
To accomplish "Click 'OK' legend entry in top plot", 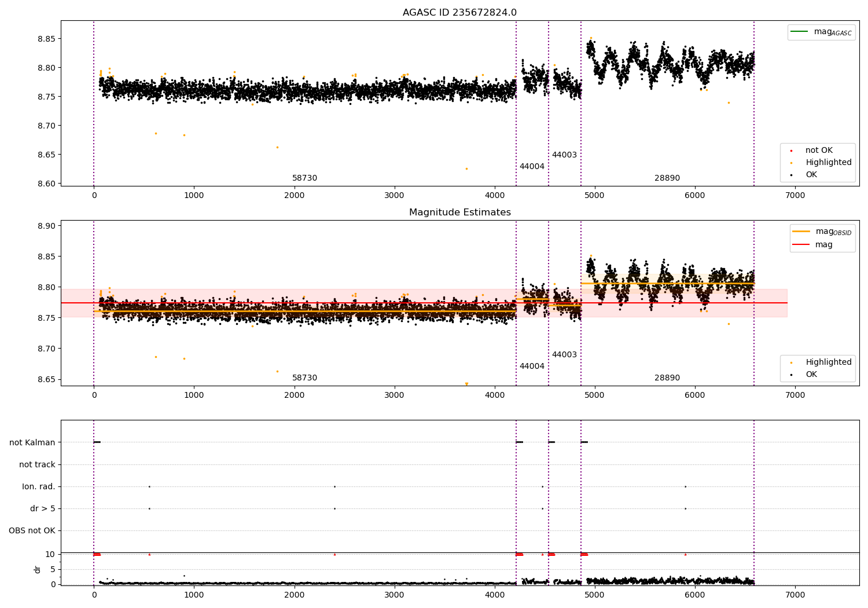I will click(806, 175).
